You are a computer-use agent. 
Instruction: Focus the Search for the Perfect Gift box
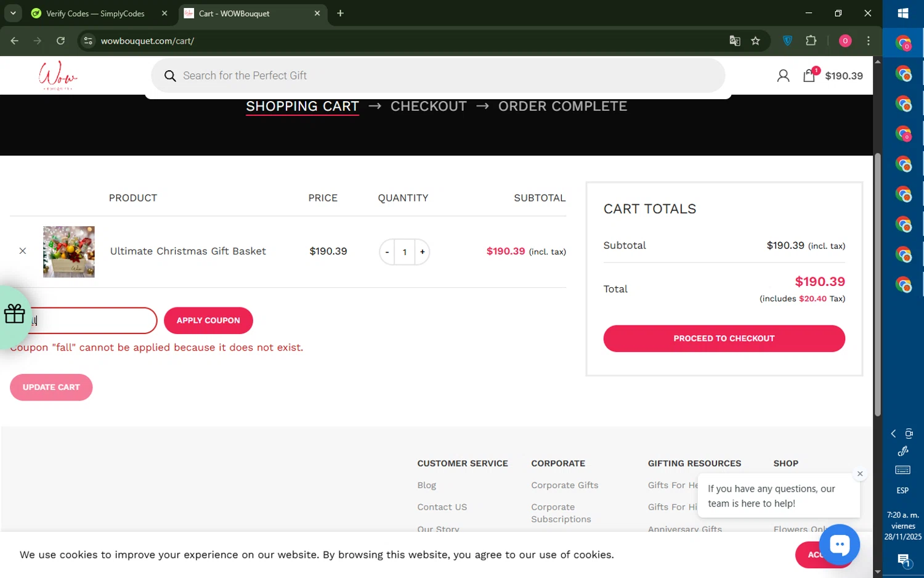point(438,76)
